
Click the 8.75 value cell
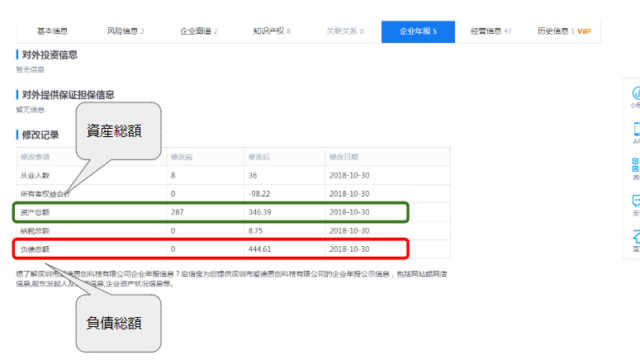click(256, 231)
